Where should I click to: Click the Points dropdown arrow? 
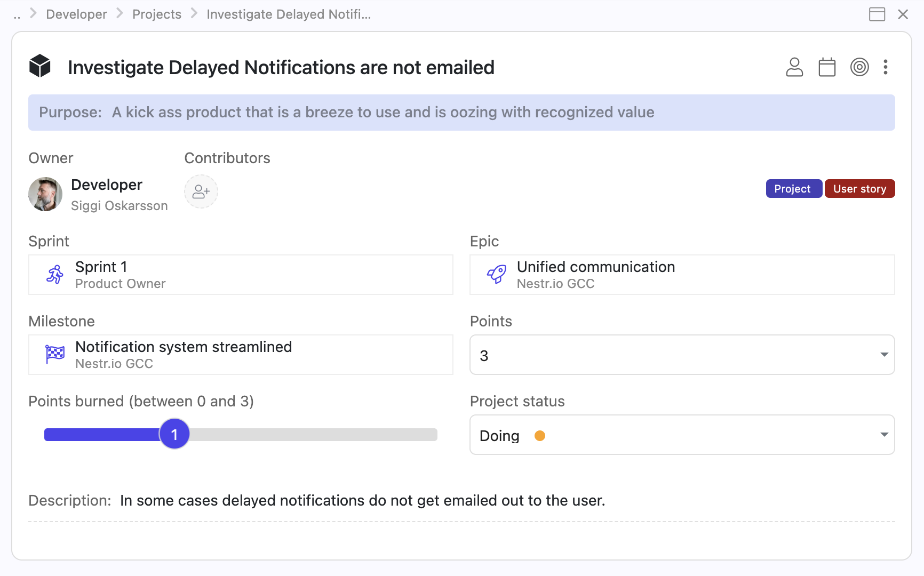tap(884, 355)
